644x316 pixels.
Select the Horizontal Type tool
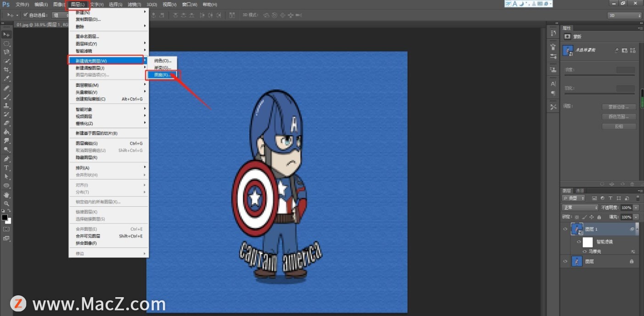tap(6, 168)
